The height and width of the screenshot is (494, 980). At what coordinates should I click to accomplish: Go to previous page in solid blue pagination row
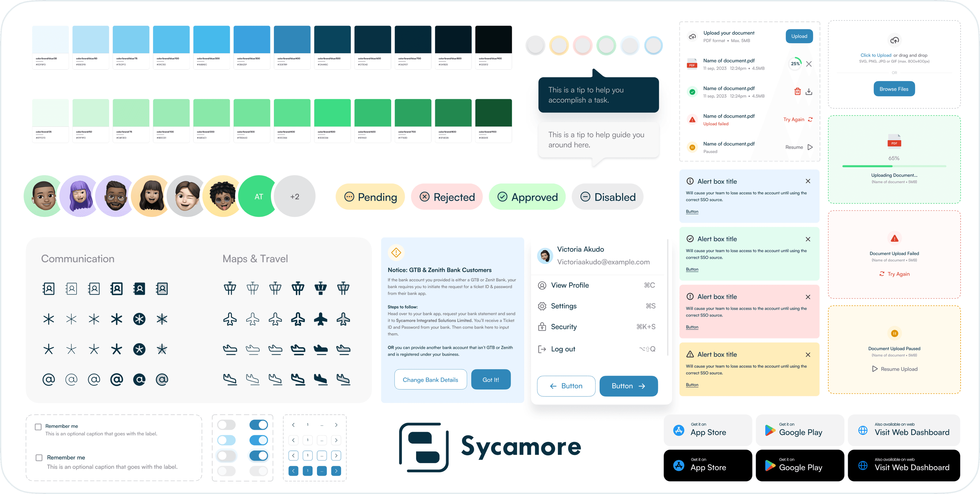click(293, 471)
